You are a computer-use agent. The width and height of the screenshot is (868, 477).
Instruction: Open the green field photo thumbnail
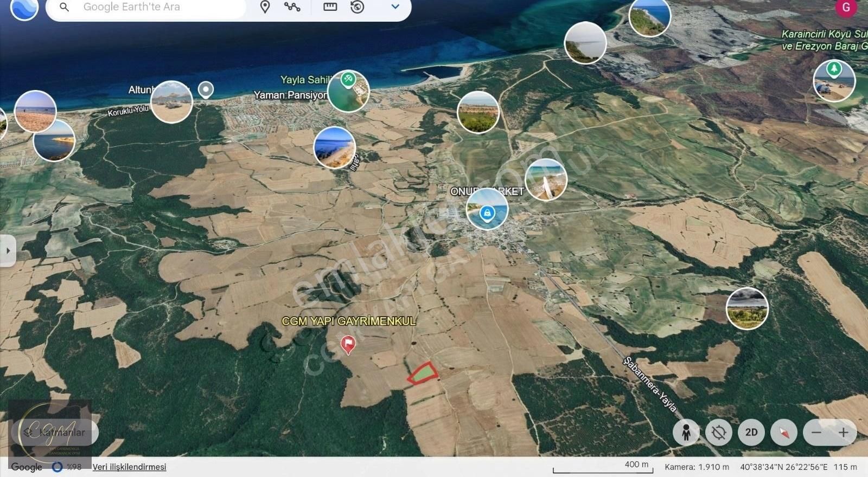click(478, 112)
